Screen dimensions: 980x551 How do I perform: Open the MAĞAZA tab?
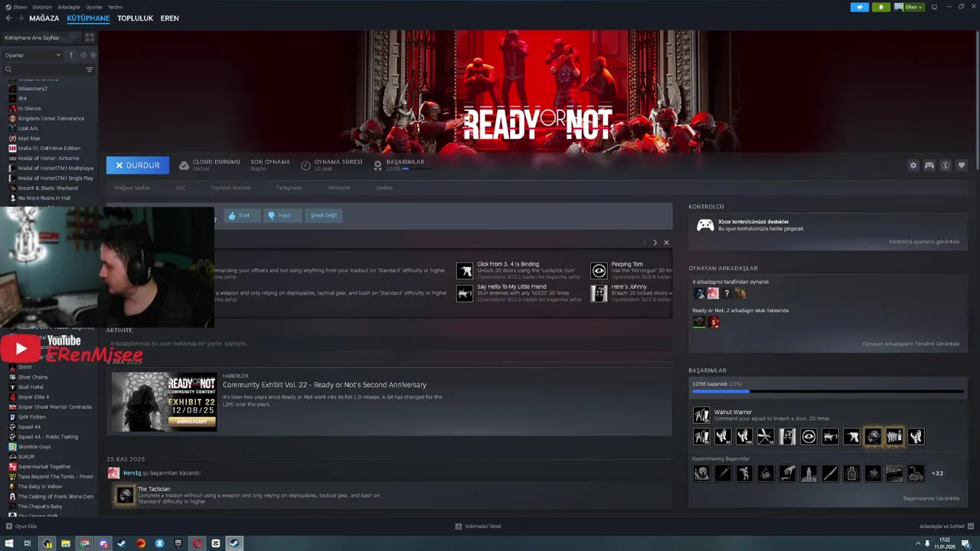pyautogui.click(x=44, y=18)
